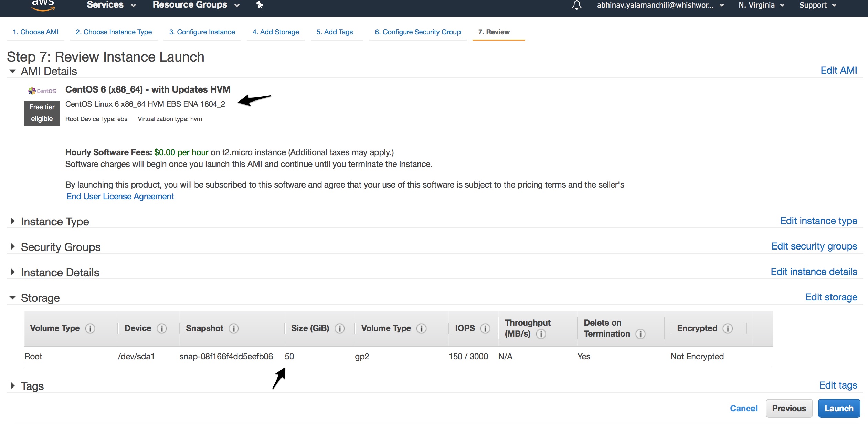Click info icon next to IOPS header
The image size is (868, 424).
[485, 328]
